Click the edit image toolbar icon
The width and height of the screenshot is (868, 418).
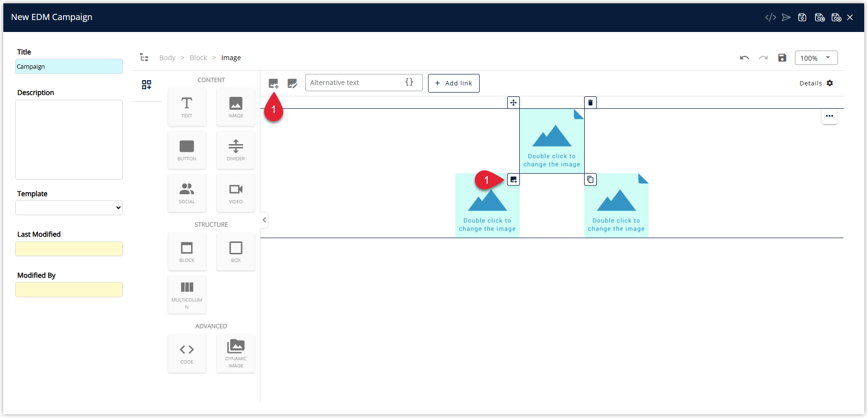(292, 84)
